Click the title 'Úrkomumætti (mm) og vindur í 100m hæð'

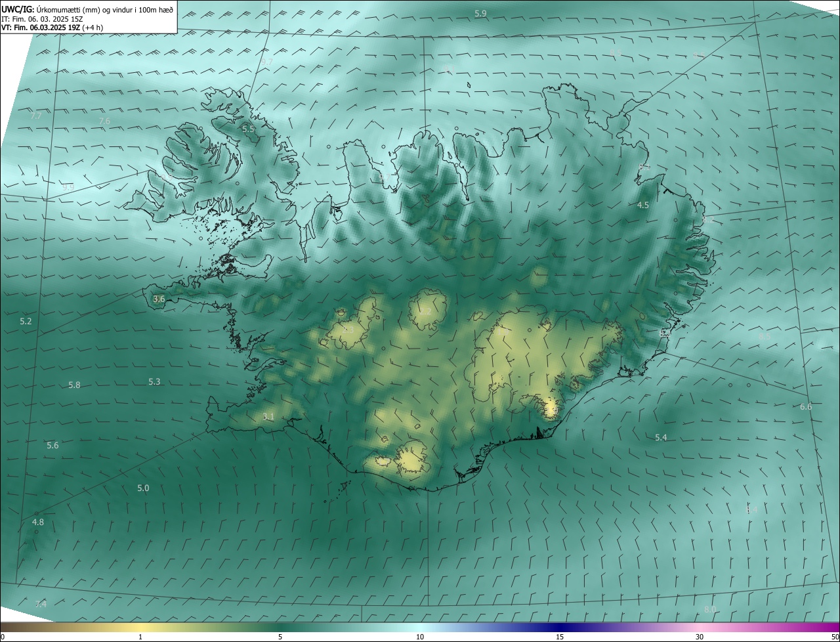click(104, 9)
